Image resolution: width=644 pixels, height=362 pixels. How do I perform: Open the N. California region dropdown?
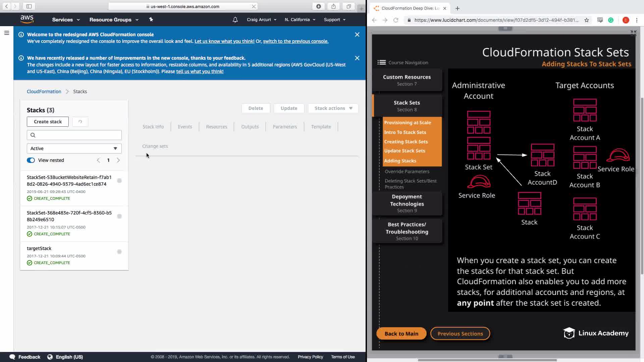(300, 20)
